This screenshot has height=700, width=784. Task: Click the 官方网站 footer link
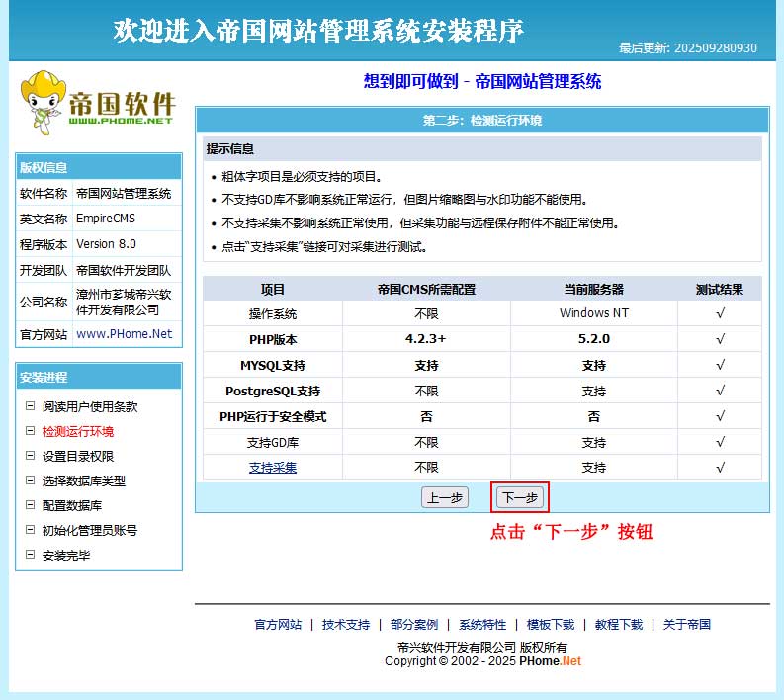(x=278, y=625)
